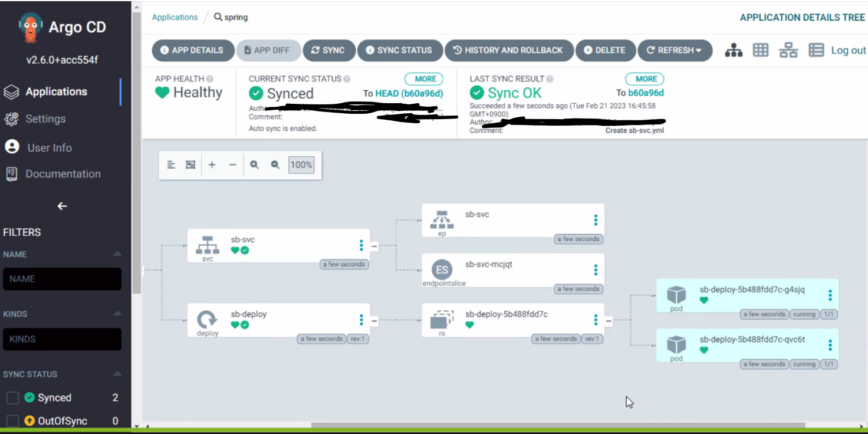Switch to list view icon
The image size is (868, 434).
[816, 50]
